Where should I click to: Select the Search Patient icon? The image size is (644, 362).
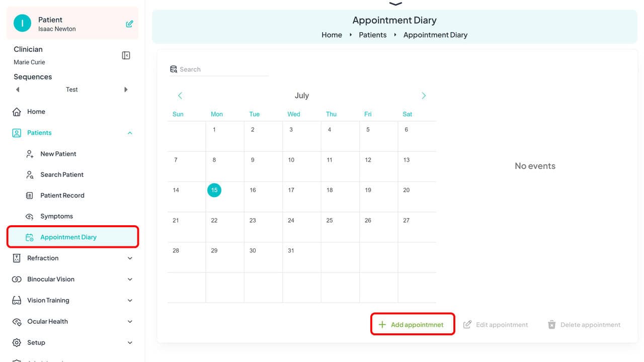point(30,174)
